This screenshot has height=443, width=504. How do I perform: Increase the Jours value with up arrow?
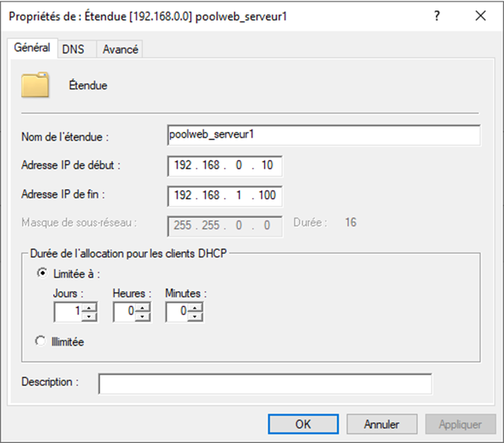(90, 308)
